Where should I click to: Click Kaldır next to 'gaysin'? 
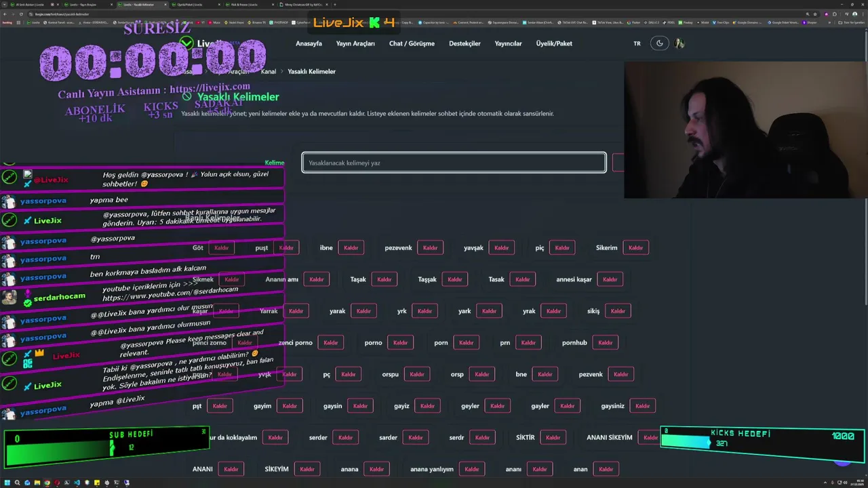tap(360, 406)
